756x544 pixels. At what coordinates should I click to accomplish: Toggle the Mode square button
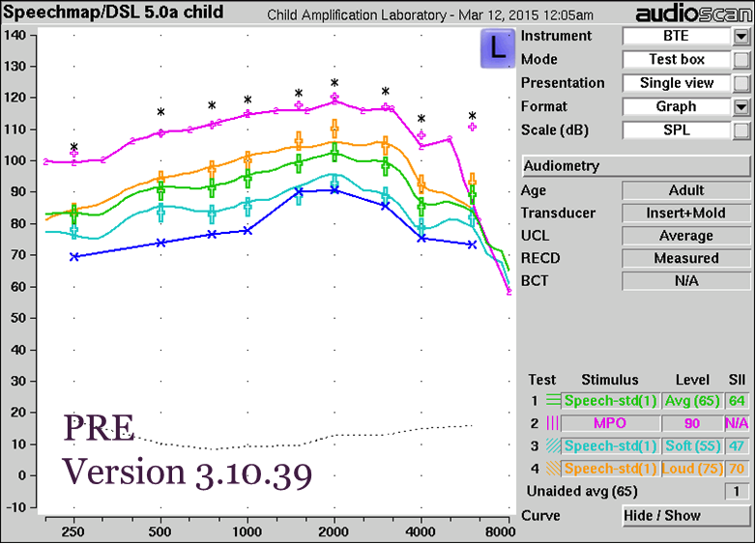741,60
